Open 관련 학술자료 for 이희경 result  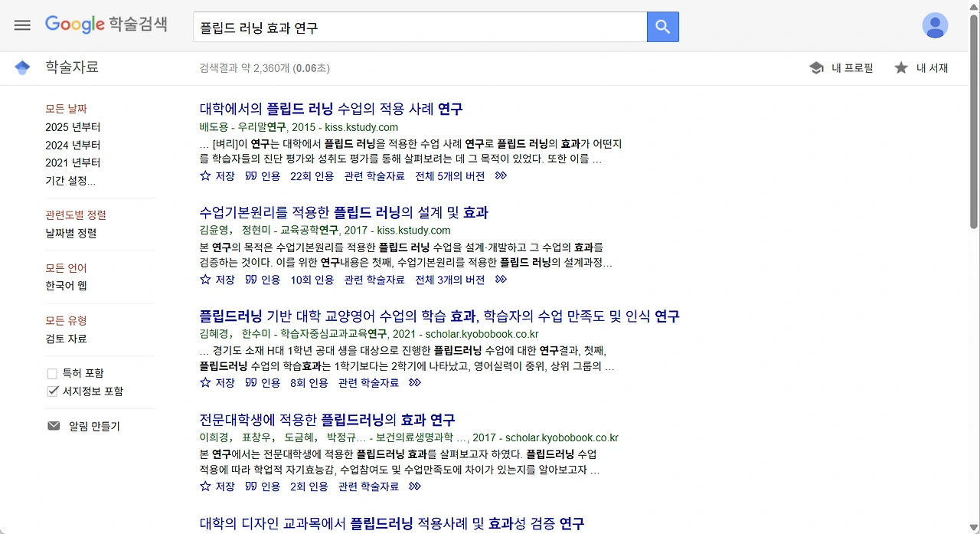pos(368,486)
